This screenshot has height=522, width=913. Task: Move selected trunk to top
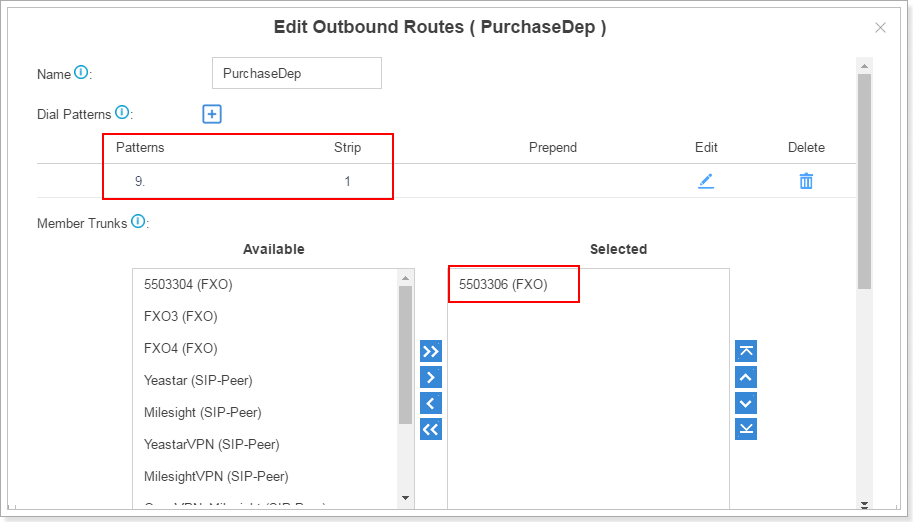746,351
